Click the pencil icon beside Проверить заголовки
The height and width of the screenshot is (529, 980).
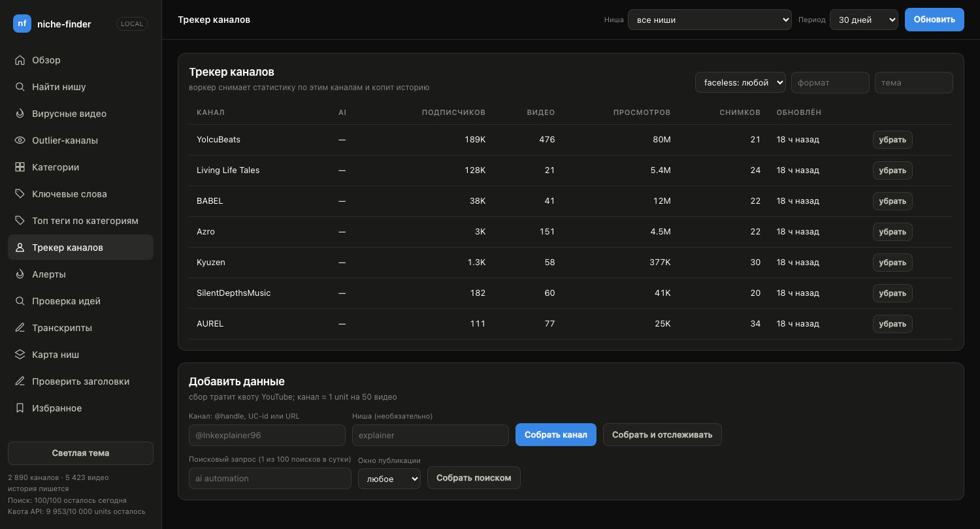pos(20,381)
